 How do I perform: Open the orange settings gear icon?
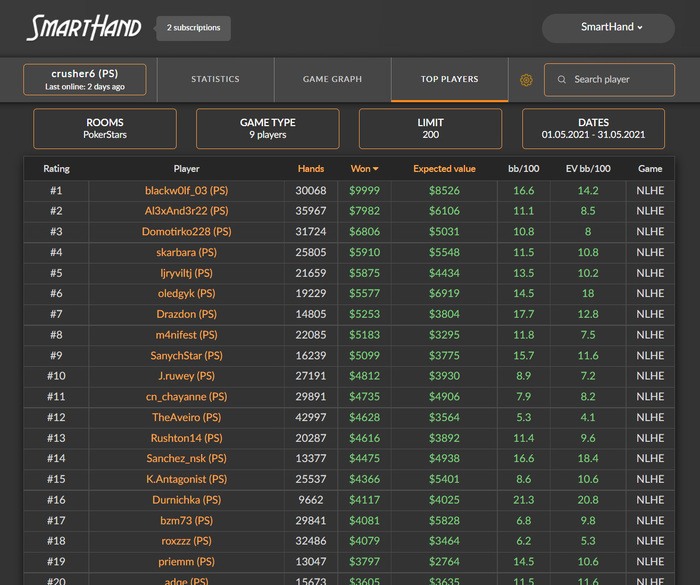(526, 80)
